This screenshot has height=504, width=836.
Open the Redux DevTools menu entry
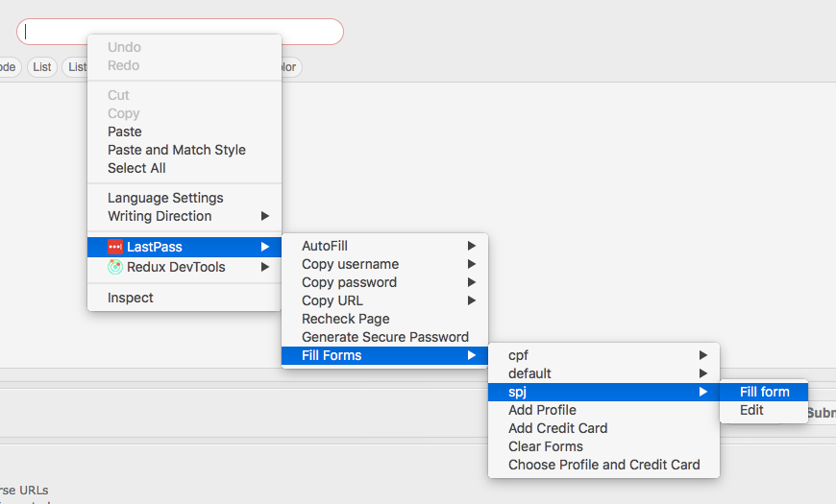click(184, 267)
